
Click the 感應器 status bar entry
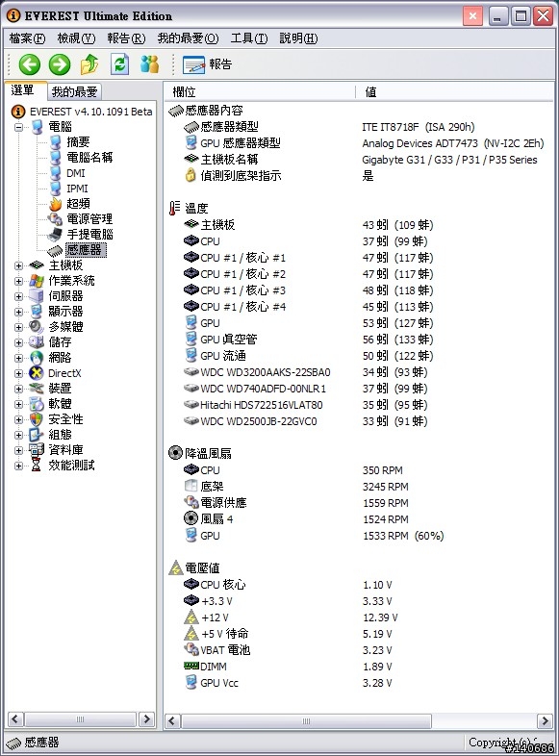(x=34, y=743)
